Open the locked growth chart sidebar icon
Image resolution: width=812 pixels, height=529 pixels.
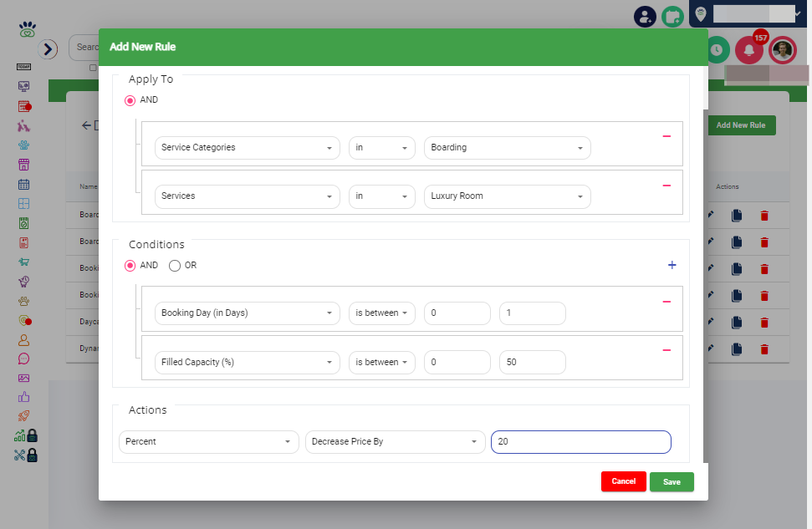[x=26, y=435]
